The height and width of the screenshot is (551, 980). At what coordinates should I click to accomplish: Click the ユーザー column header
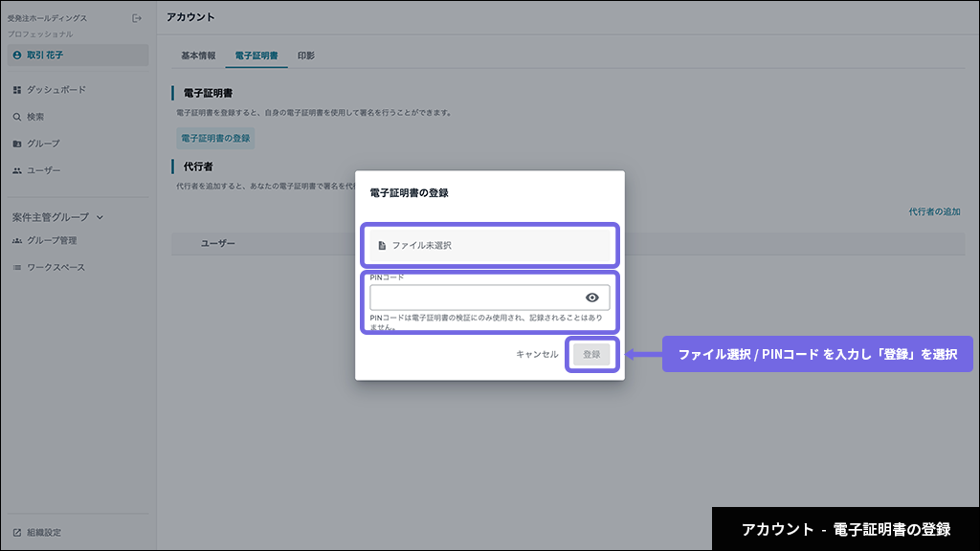(217, 244)
